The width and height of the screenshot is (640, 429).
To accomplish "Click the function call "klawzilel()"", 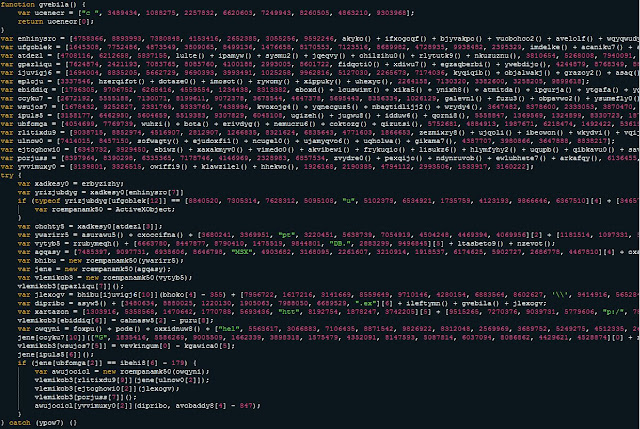I will click(225, 167).
